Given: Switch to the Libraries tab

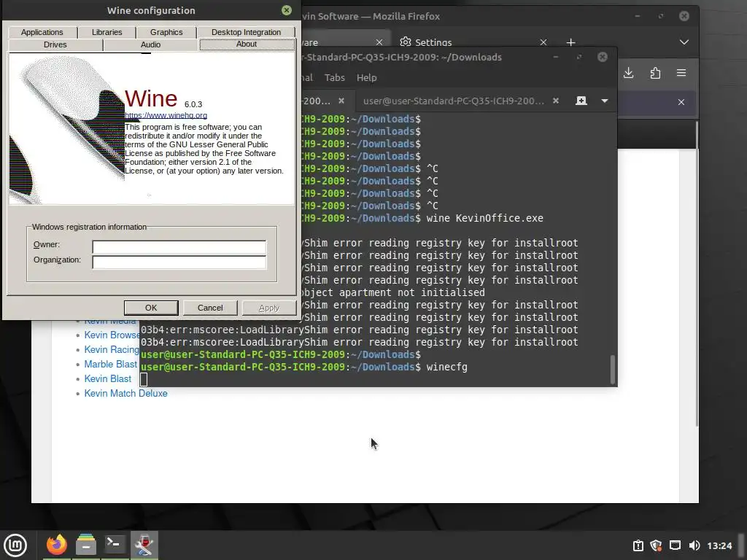Looking at the screenshot, I should point(107,32).
